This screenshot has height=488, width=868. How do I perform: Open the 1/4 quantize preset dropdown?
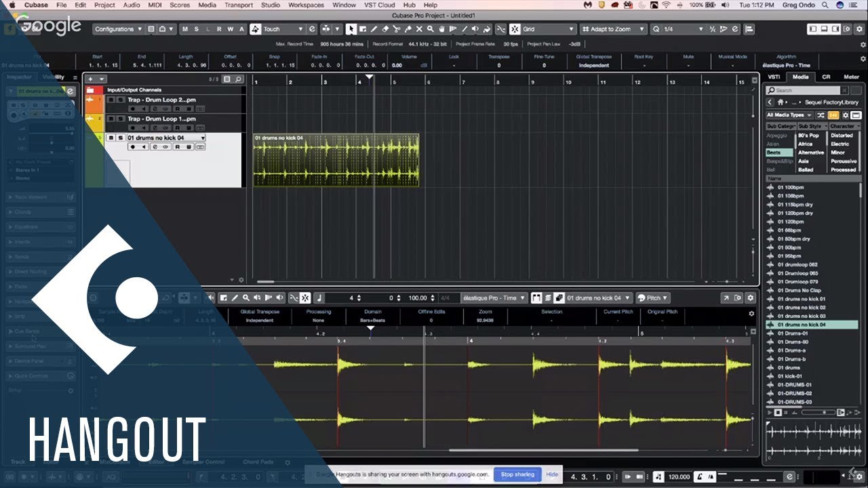(683, 29)
